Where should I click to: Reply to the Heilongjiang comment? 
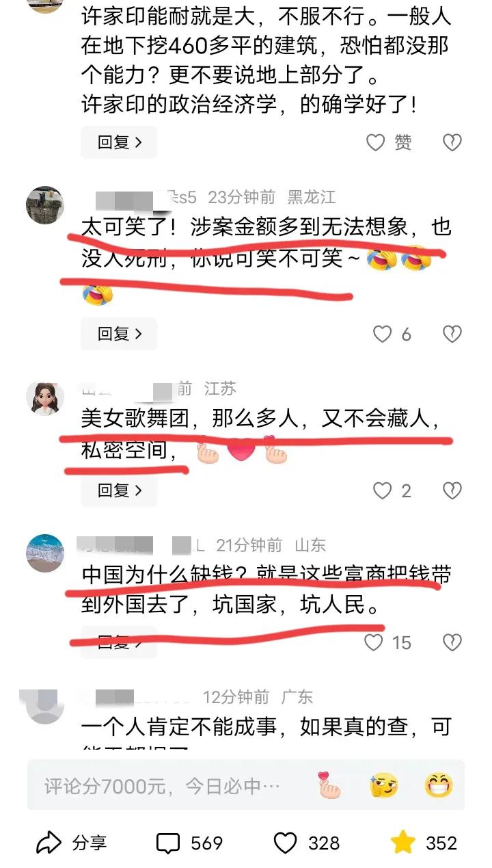[119, 334]
